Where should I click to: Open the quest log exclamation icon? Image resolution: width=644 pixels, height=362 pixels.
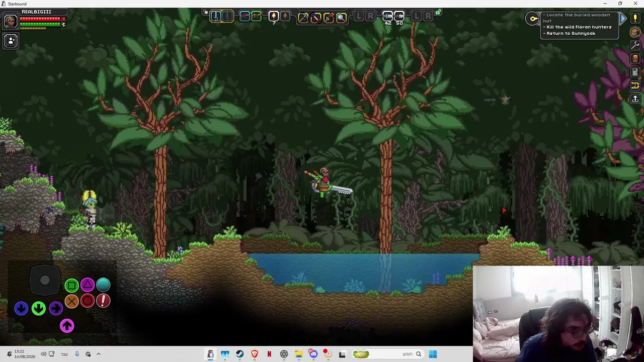tap(635, 19)
